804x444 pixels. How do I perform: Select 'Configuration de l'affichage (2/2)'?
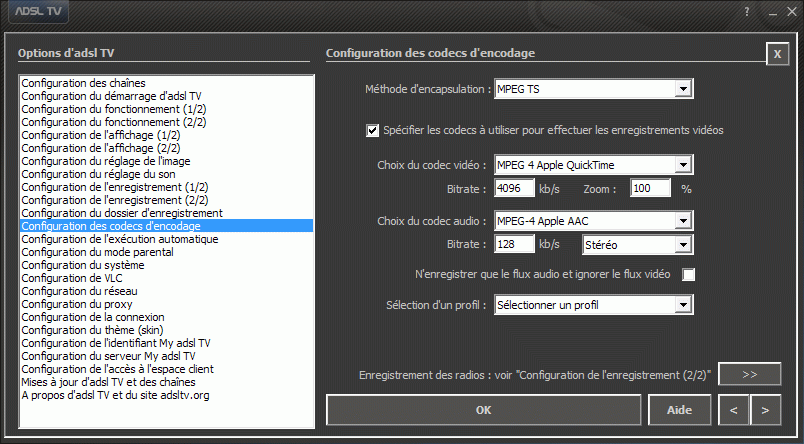coord(167,148)
